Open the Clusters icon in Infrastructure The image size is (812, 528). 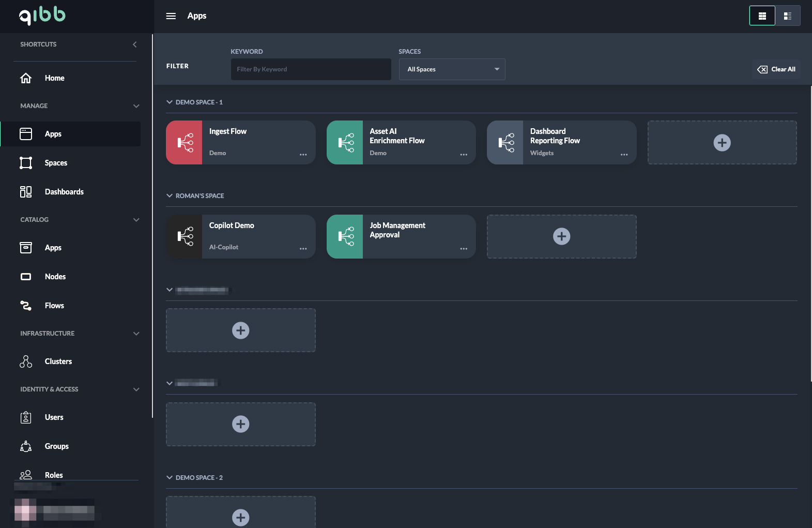click(x=26, y=361)
